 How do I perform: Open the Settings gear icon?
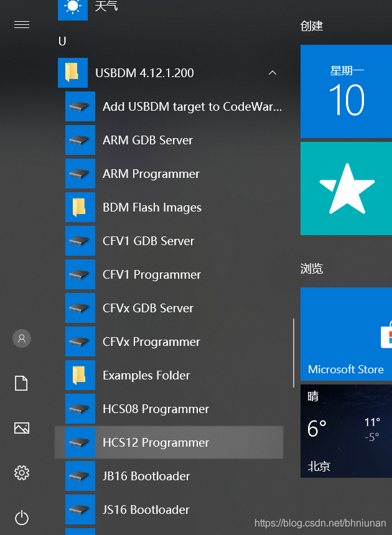[x=22, y=473]
